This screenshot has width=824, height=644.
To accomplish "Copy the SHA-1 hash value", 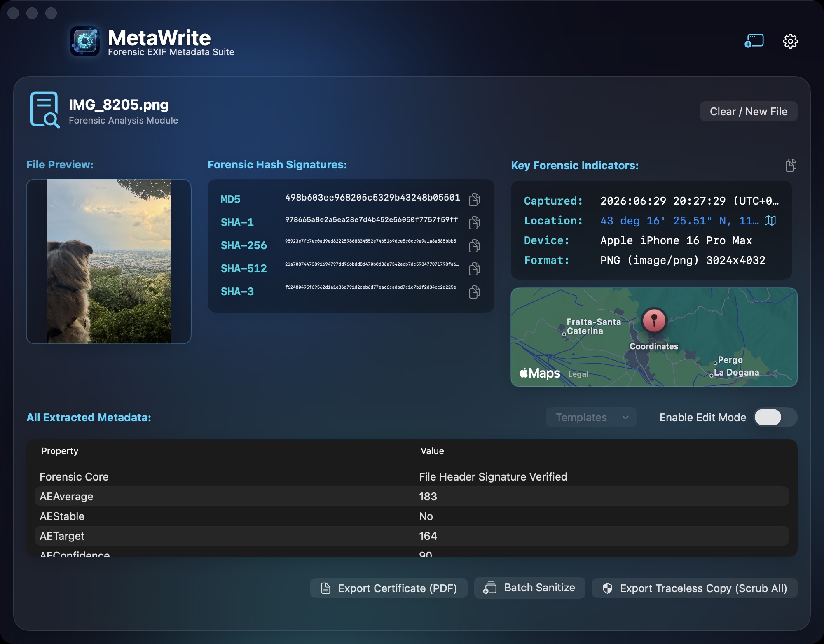I will [x=475, y=222].
